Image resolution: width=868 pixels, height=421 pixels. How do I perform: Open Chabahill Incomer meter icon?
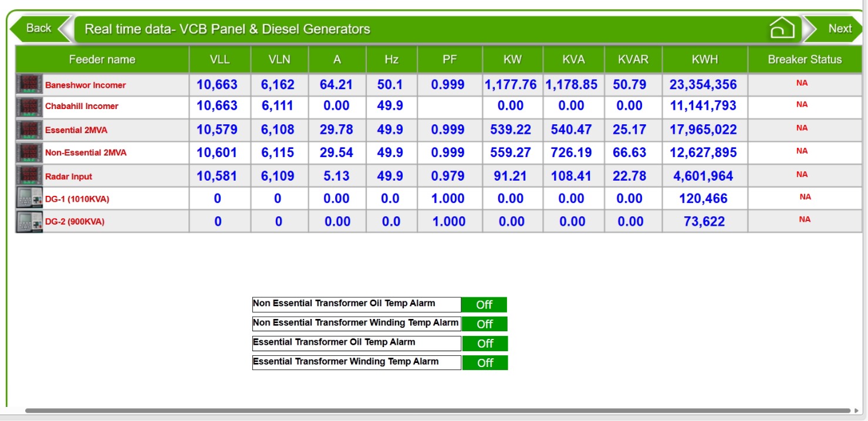29,106
